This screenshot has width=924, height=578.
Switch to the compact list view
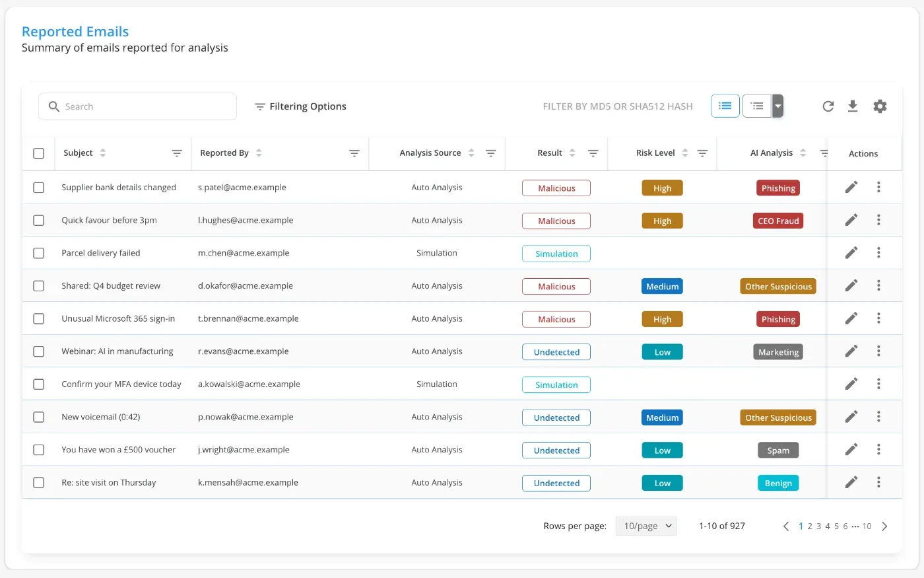(757, 106)
